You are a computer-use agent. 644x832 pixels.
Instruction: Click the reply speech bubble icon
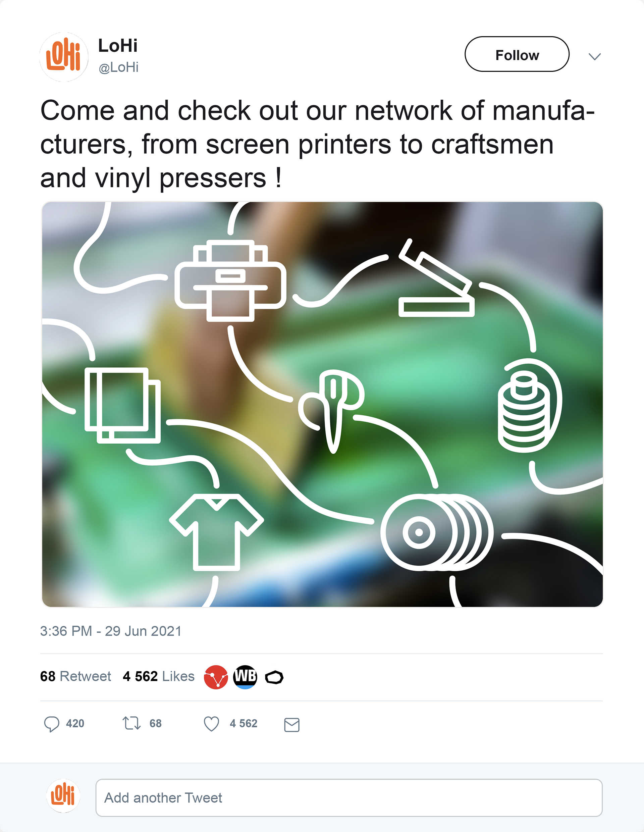[x=51, y=724]
